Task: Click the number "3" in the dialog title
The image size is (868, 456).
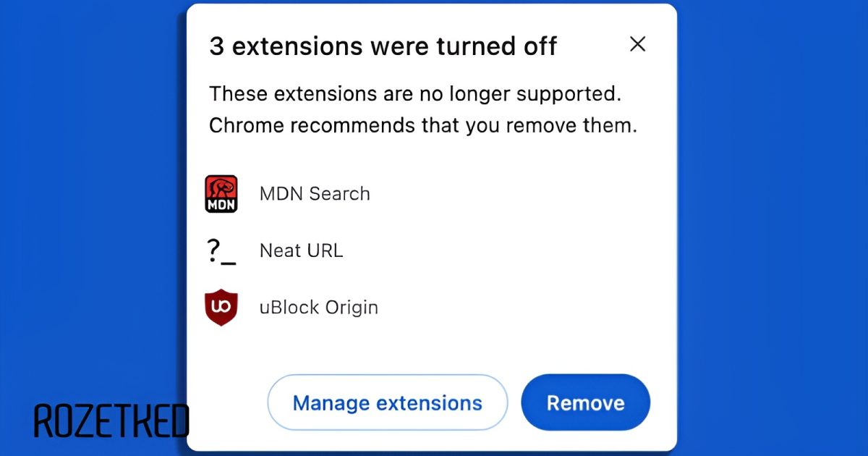Action: [x=216, y=46]
